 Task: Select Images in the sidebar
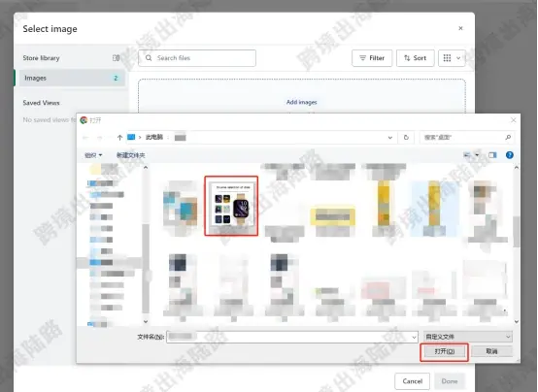[71, 78]
